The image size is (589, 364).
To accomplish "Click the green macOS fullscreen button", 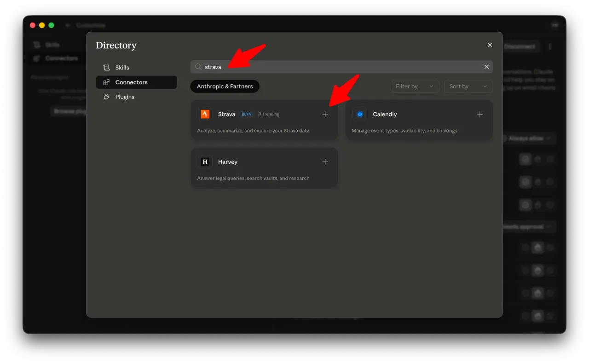I will click(x=52, y=25).
